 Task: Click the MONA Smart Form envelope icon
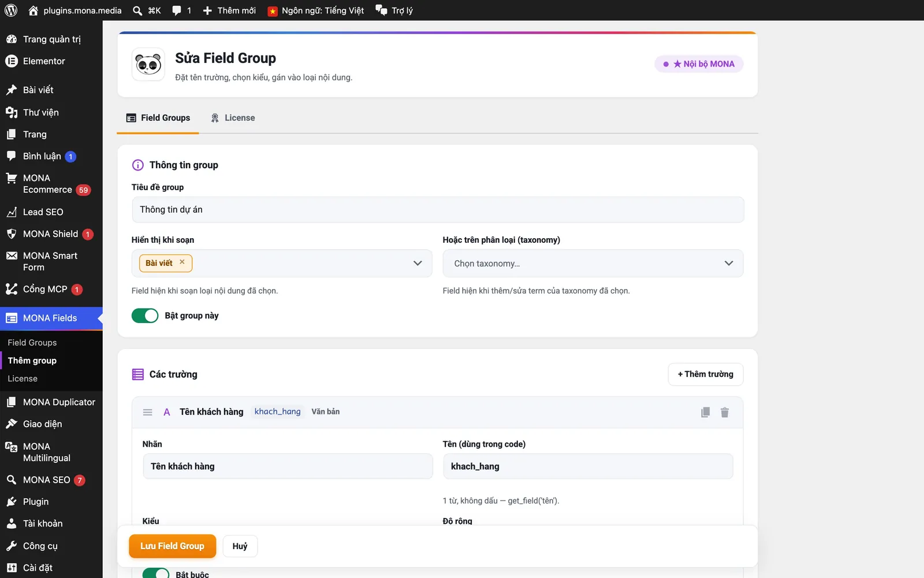[12, 255]
